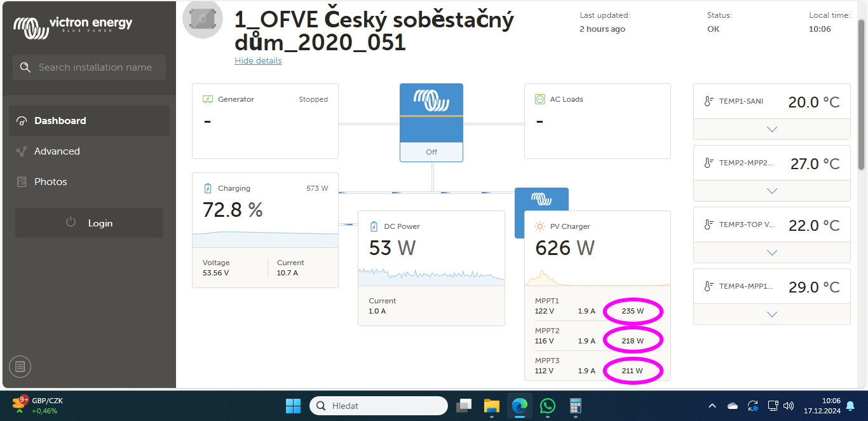This screenshot has height=421, width=868.
Task: Click the DC Power Current 1.0 A reading
Action: pos(382,306)
